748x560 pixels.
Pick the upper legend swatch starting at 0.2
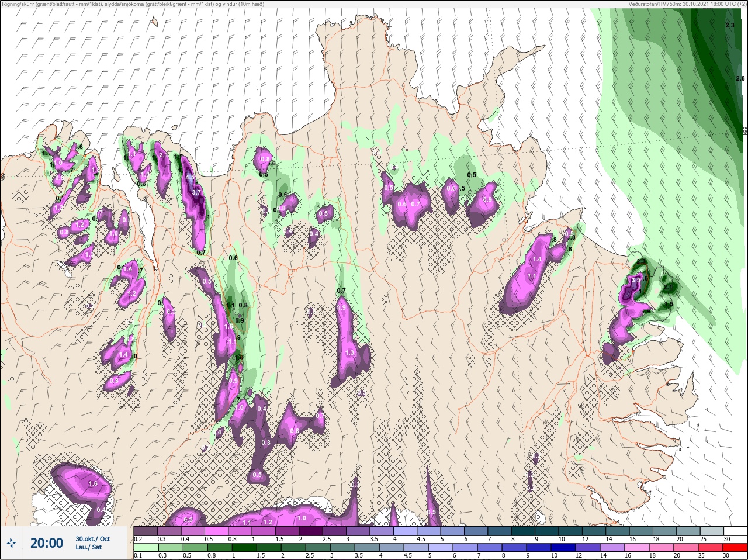point(146,531)
